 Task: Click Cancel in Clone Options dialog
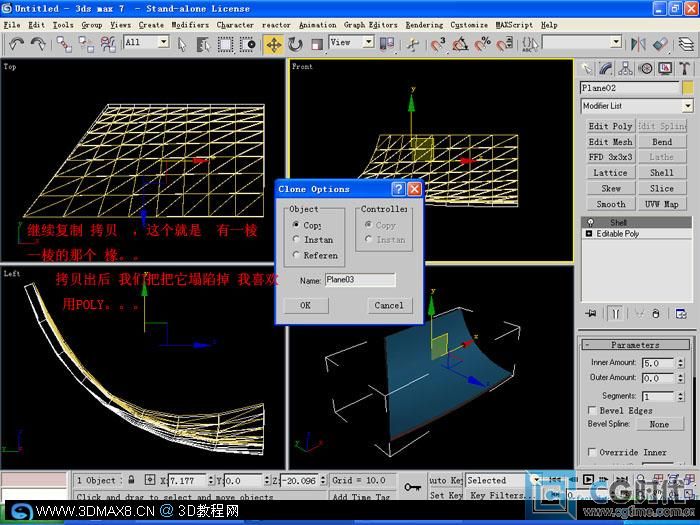click(x=389, y=305)
